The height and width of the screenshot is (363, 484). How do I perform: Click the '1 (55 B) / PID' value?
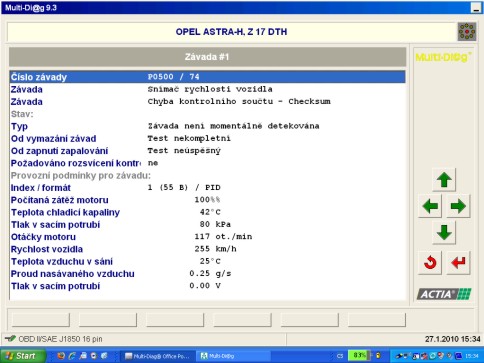(x=184, y=188)
